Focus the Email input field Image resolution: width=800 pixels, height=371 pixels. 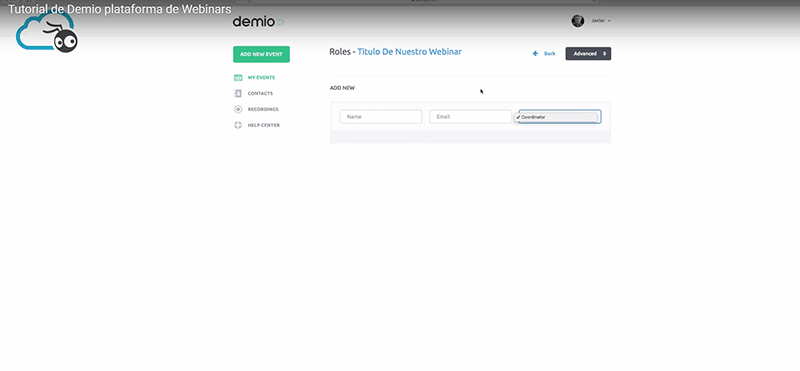[470, 117]
